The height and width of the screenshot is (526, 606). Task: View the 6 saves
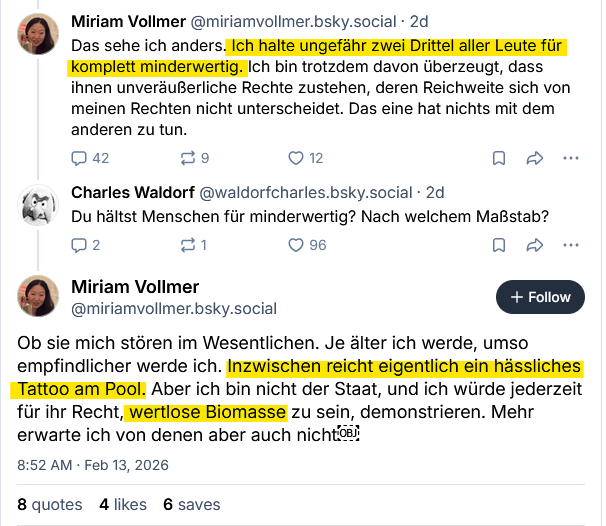point(189,505)
